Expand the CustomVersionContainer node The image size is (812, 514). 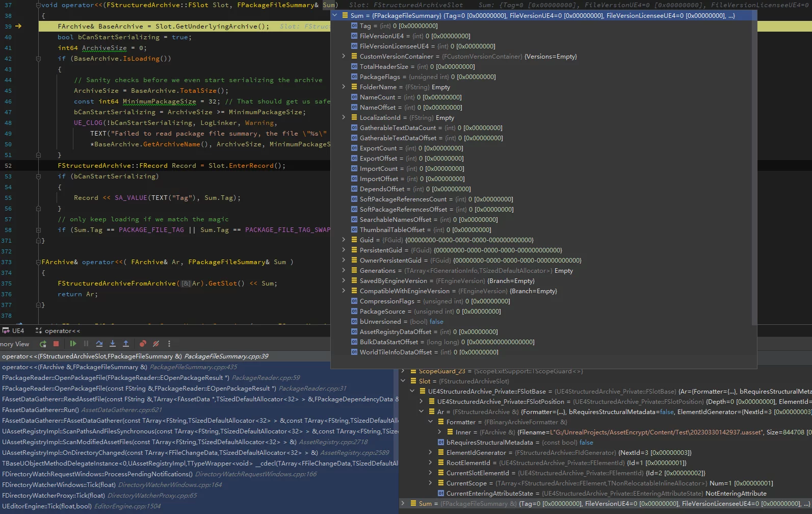(344, 57)
